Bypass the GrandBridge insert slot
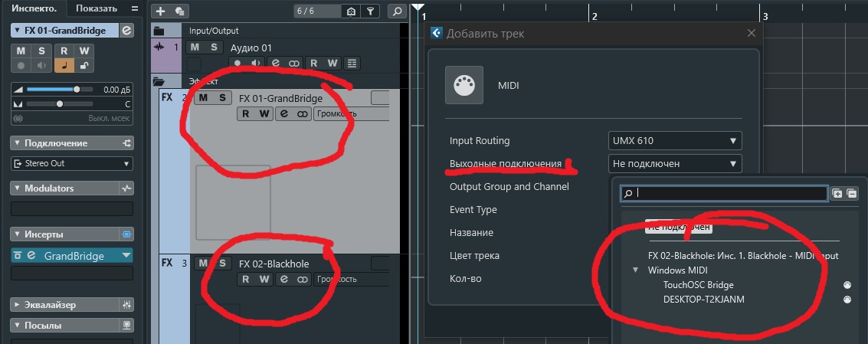 pyautogui.click(x=18, y=256)
